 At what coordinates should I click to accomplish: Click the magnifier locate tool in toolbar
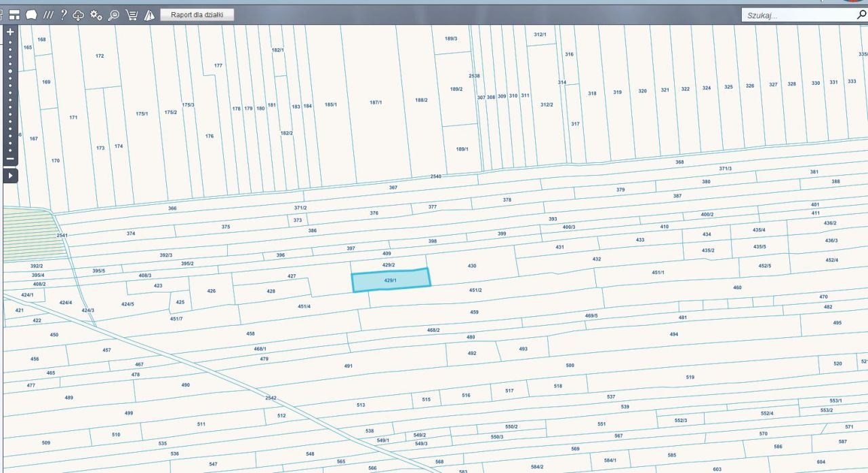point(114,14)
